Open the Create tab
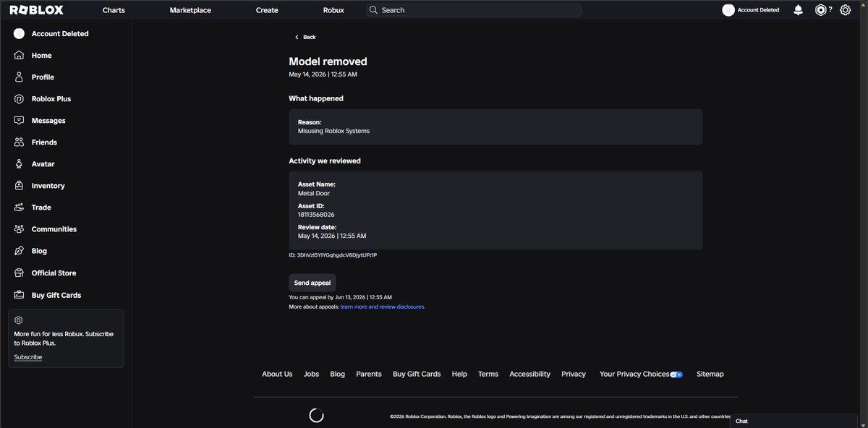The image size is (868, 428). 267,10
